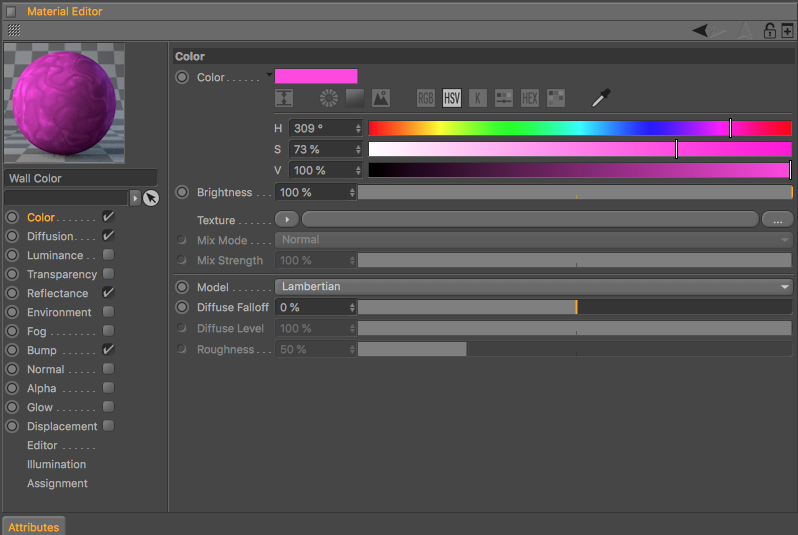Enable the Alpha channel checkbox
Image resolution: width=798 pixels, height=535 pixels.
108,388
